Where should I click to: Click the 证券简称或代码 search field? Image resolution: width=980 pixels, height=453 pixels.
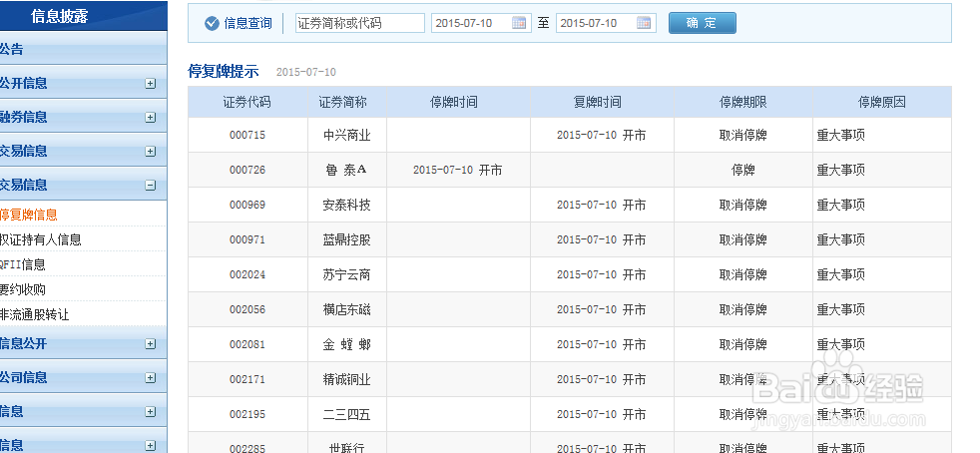(x=360, y=23)
